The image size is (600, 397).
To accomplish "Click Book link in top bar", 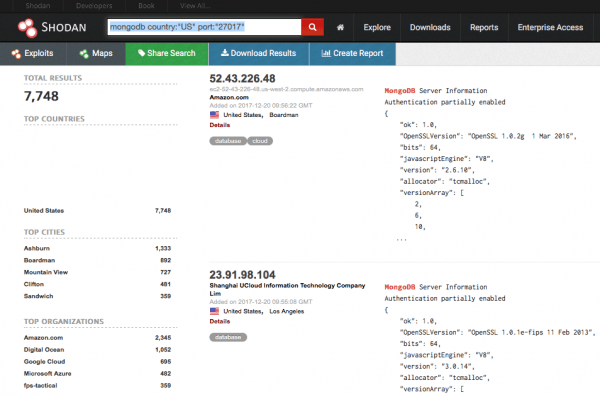I will [x=146, y=6].
